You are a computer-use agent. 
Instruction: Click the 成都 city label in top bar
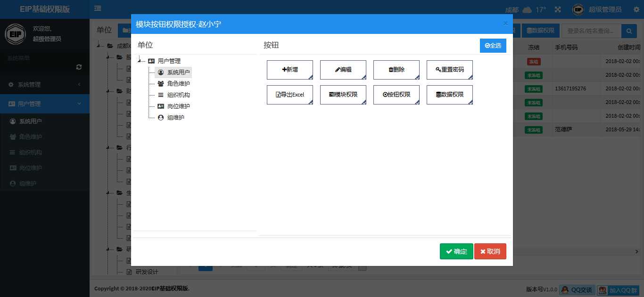point(512,9)
